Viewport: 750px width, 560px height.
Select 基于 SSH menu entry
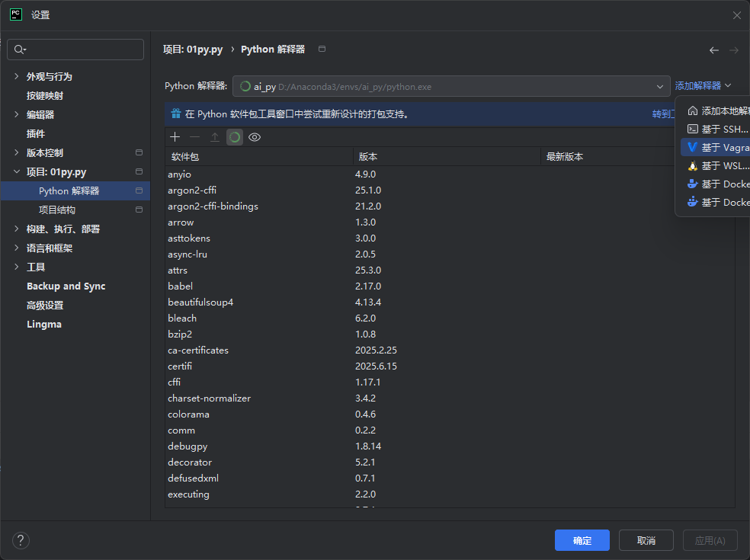tap(716, 129)
